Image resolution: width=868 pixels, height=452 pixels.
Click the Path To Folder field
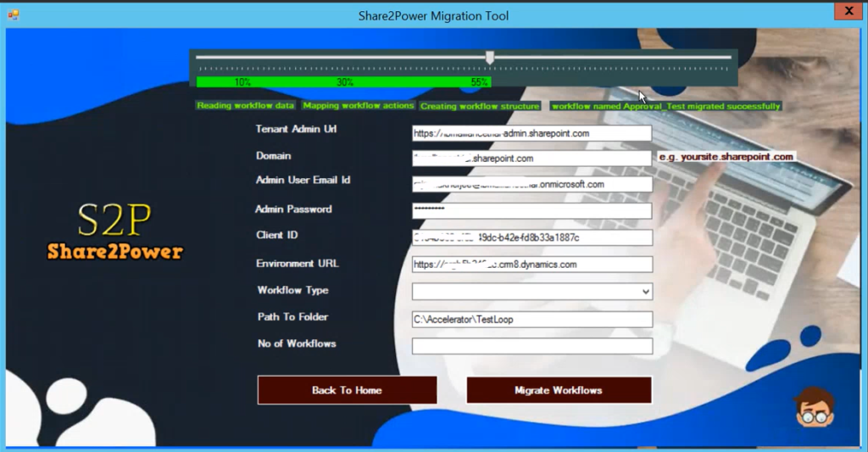click(x=532, y=319)
